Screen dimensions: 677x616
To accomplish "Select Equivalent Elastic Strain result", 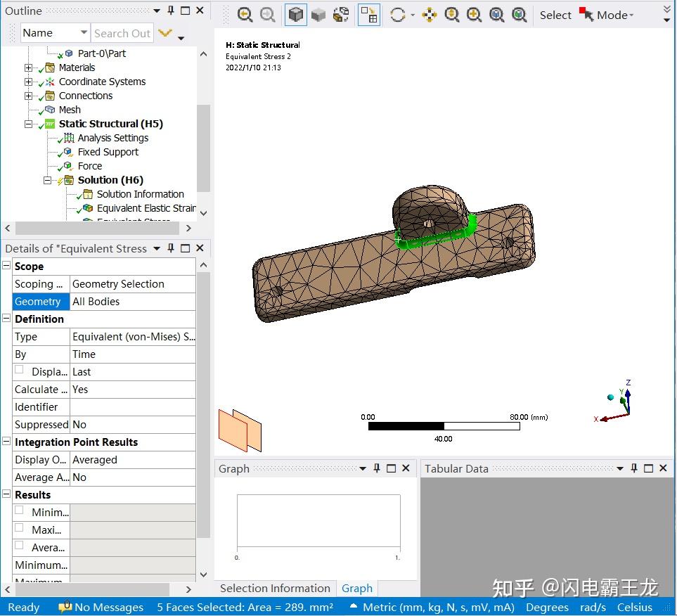I will coord(146,208).
